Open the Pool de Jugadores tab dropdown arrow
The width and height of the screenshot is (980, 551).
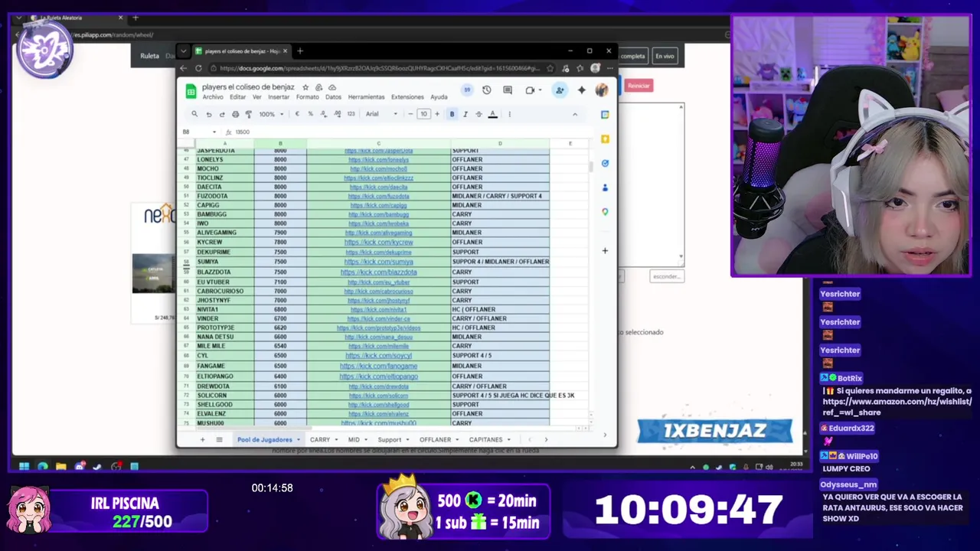pos(299,440)
